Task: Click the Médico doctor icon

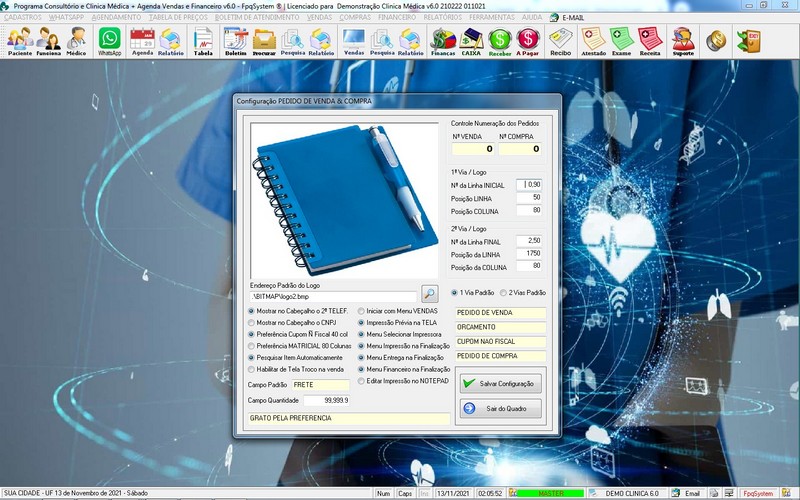Action: coord(77,41)
